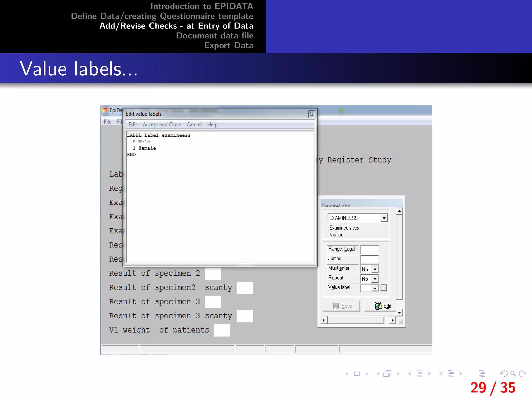Viewport: 532px width, 399px height.
Task: Go to Export Data section link
Action: 229,45
